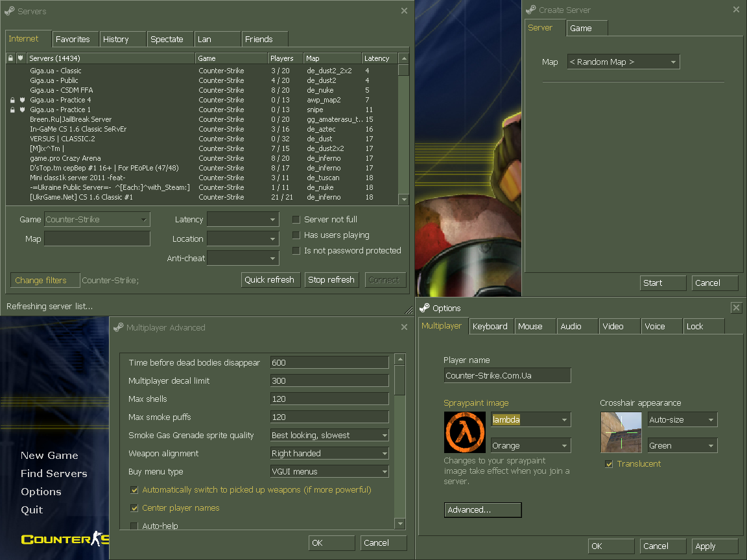Open the Orange spray color dropdown
Screen dimensions: 747x560
[x=530, y=446]
